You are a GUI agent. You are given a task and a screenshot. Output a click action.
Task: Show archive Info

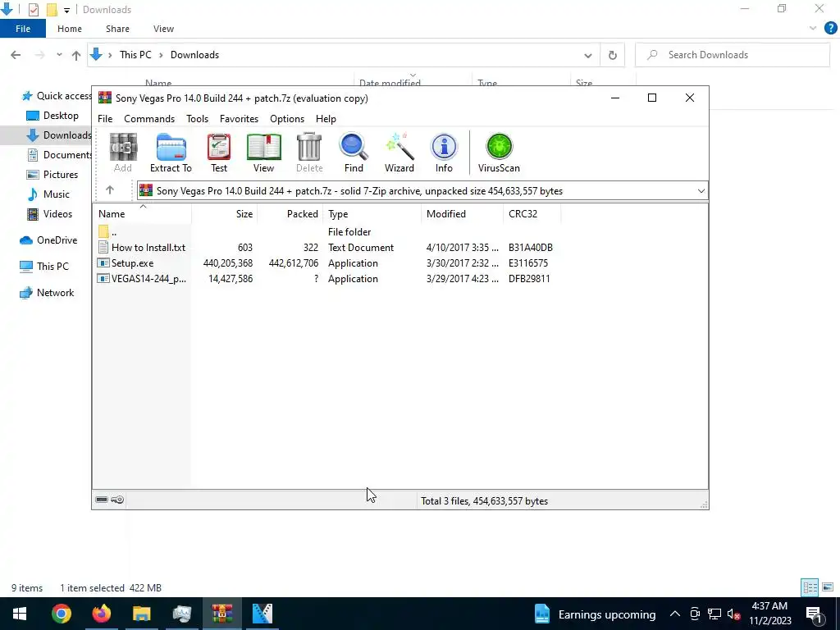(444, 153)
